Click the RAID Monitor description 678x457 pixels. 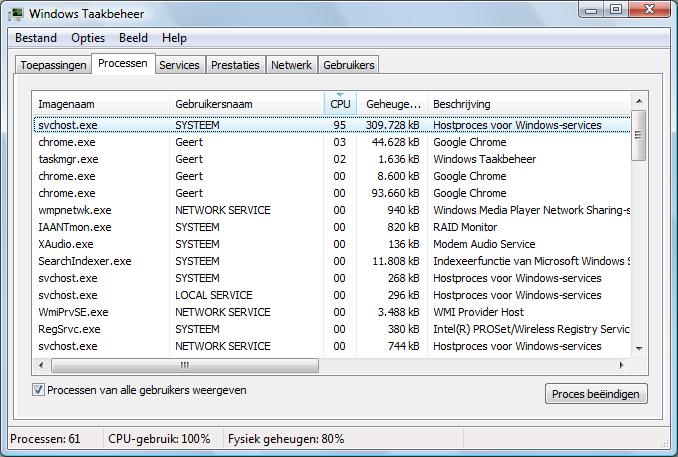465,227
